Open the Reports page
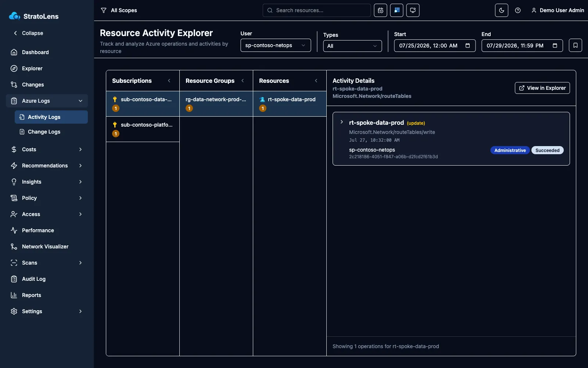The height and width of the screenshot is (368, 588). 47,295
